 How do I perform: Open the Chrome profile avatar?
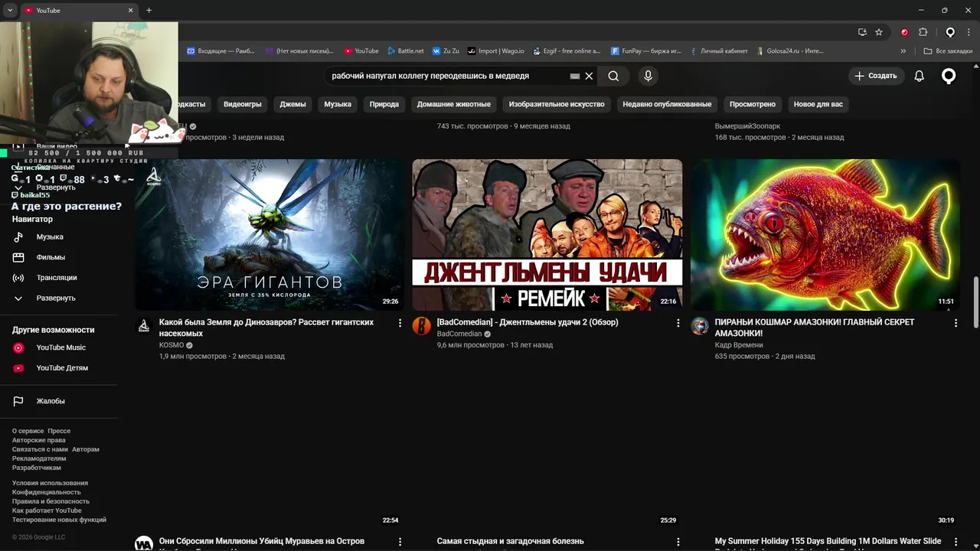[x=950, y=32]
